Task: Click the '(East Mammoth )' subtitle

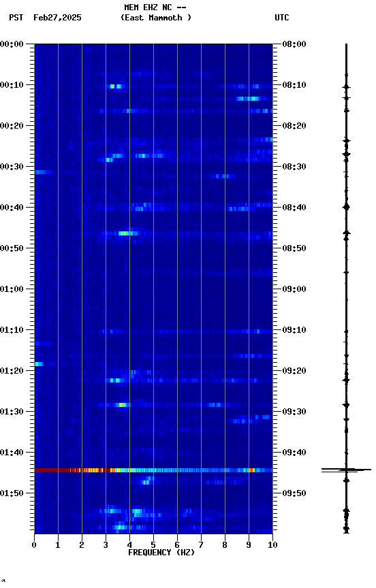Action: (156, 18)
